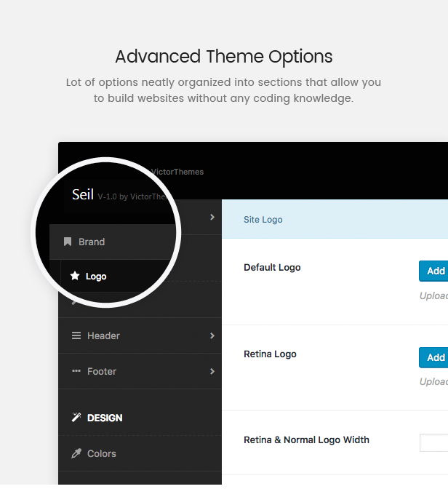
Task: Click the Footer three-dots icon
Action: click(76, 371)
